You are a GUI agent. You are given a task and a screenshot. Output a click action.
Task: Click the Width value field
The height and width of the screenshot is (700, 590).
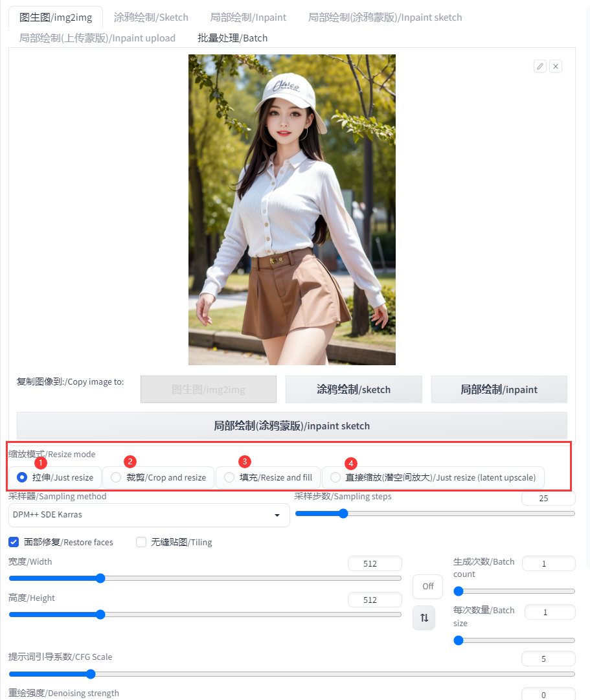(375, 563)
